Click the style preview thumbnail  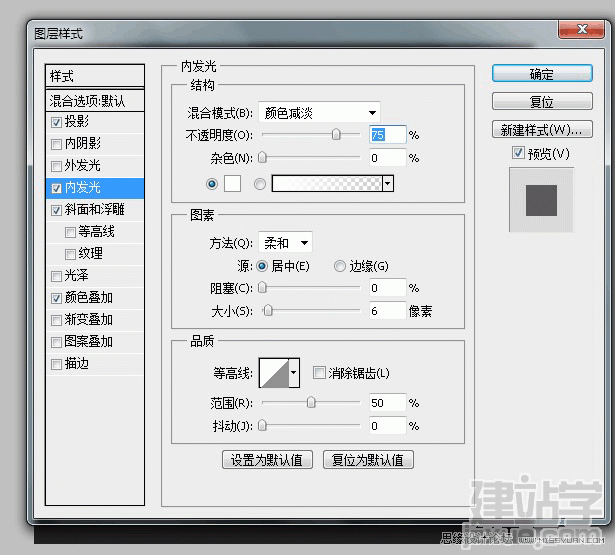coord(541,200)
